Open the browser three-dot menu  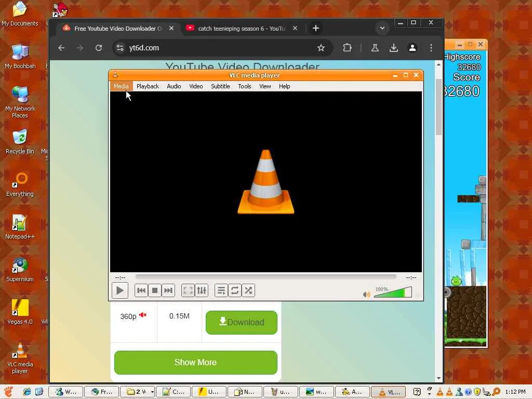431,48
